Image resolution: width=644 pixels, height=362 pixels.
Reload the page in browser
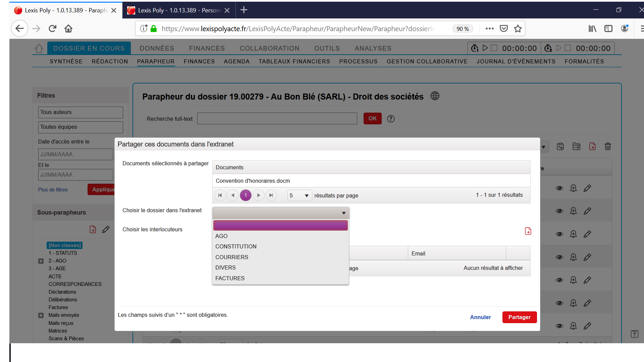pos(52,28)
